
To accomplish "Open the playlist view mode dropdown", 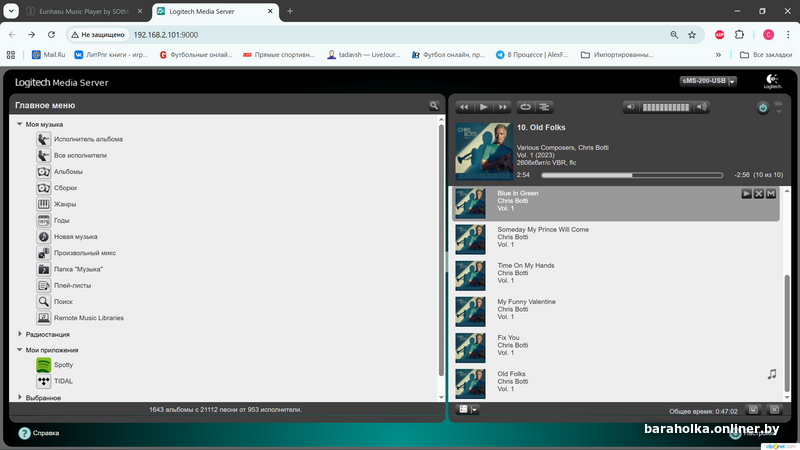I will coord(468,409).
